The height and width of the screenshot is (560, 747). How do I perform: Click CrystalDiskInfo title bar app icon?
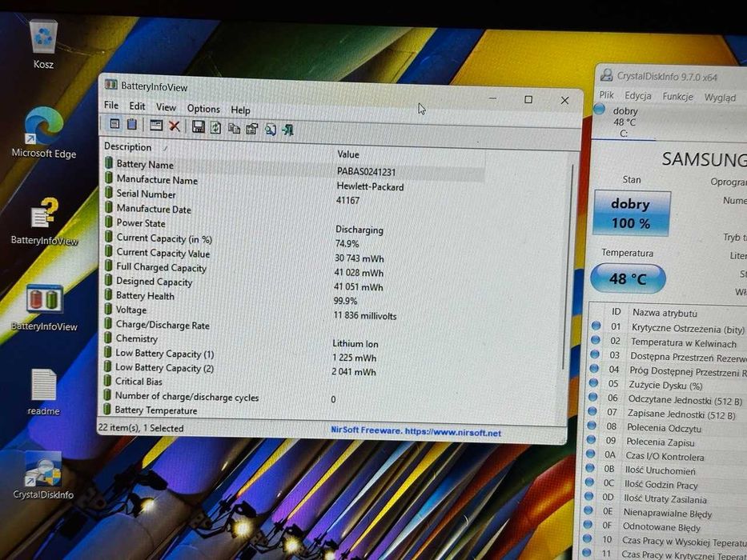(606, 74)
